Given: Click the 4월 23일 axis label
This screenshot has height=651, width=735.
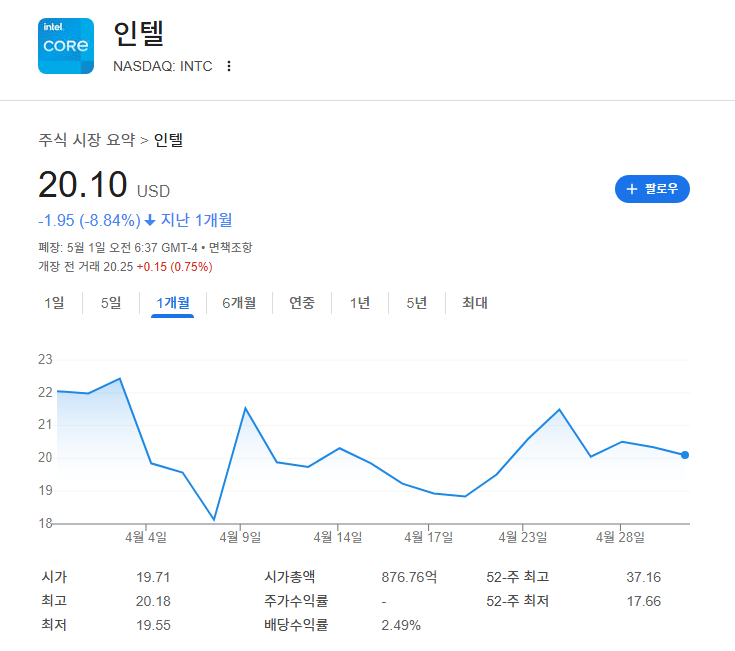Looking at the screenshot, I should click(x=523, y=537).
